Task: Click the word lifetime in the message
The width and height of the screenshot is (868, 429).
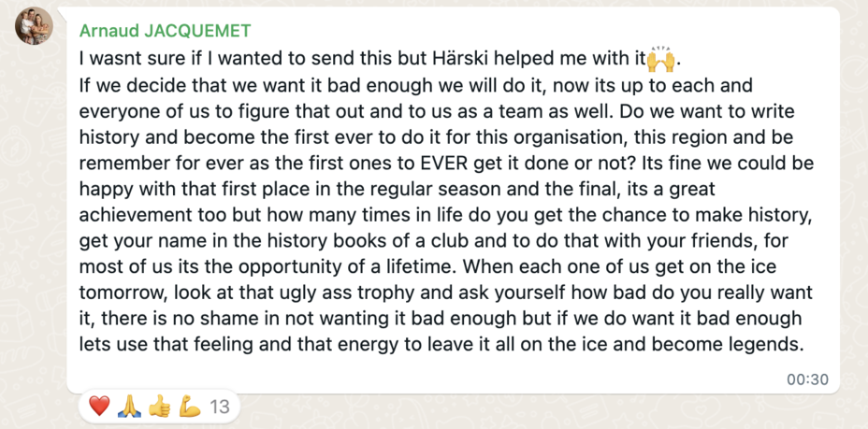Action: coord(424,267)
